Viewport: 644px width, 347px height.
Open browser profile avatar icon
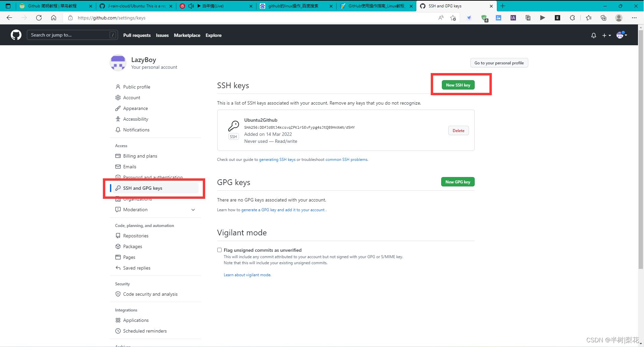pyautogui.click(x=619, y=18)
